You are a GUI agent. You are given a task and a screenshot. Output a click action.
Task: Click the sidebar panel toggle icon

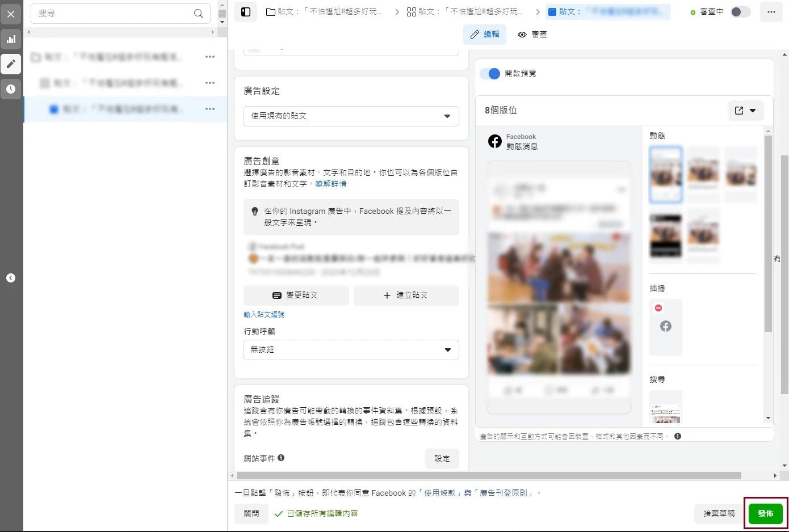click(246, 12)
